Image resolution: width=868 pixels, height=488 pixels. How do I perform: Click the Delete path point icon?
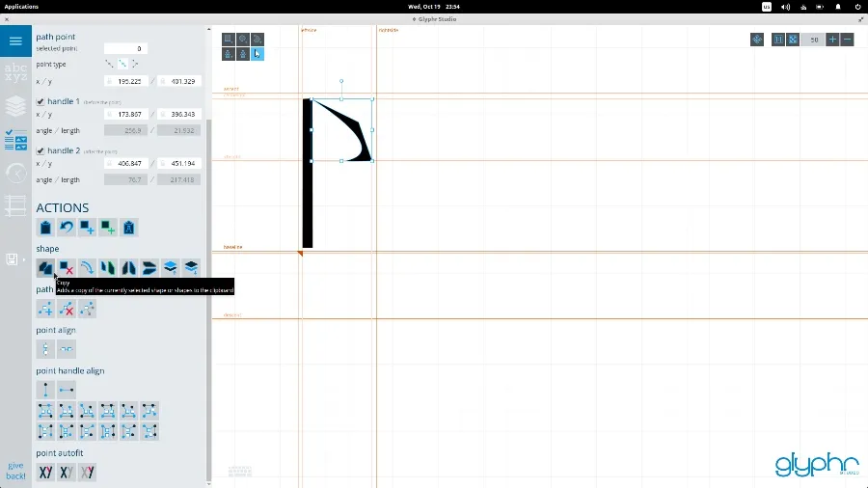67,309
